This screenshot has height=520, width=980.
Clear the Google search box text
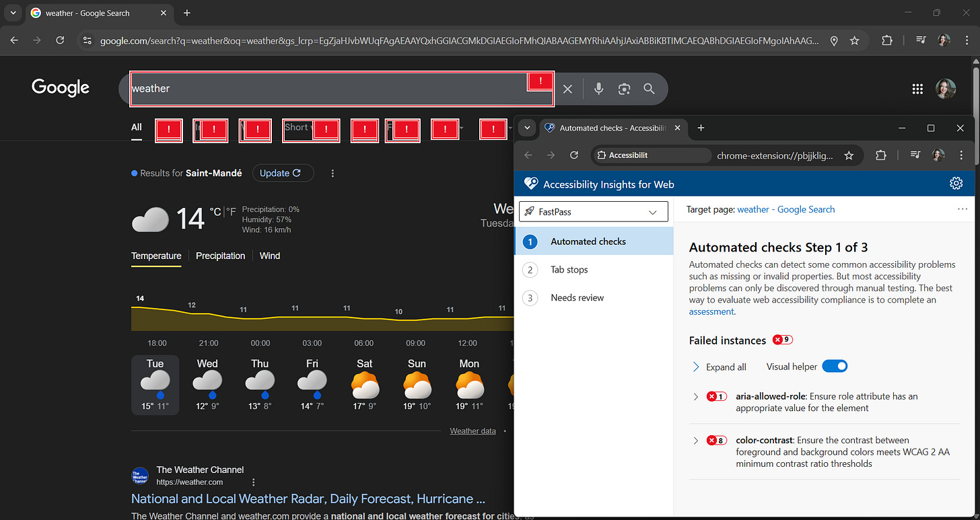[567, 89]
